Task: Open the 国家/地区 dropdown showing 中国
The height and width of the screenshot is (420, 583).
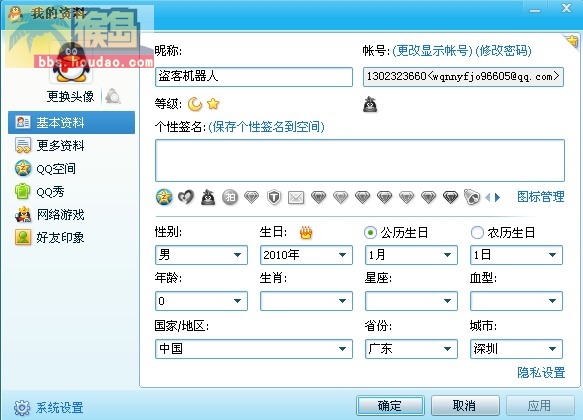Action: coord(254,349)
